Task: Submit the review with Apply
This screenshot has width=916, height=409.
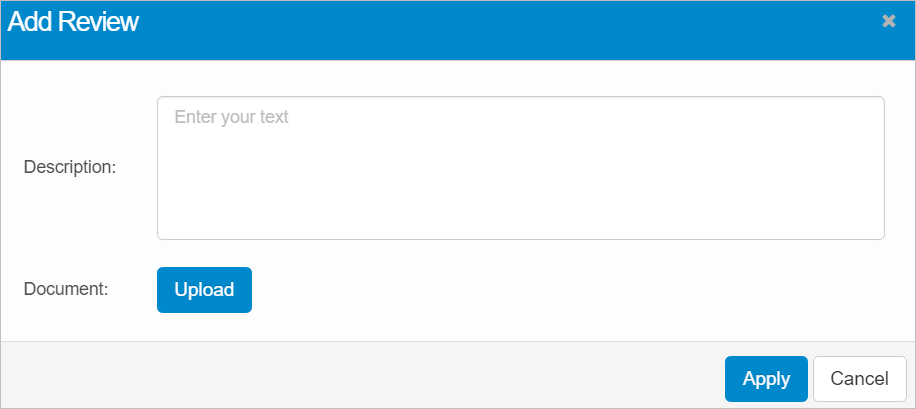Action: click(766, 379)
